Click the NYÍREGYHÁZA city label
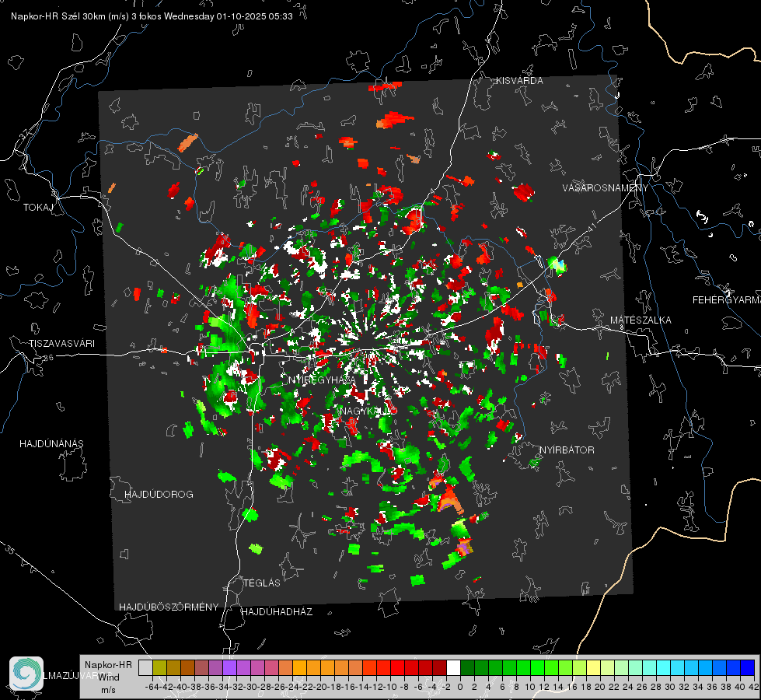Image resolution: width=761 pixels, height=700 pixels. coord(322,380)
